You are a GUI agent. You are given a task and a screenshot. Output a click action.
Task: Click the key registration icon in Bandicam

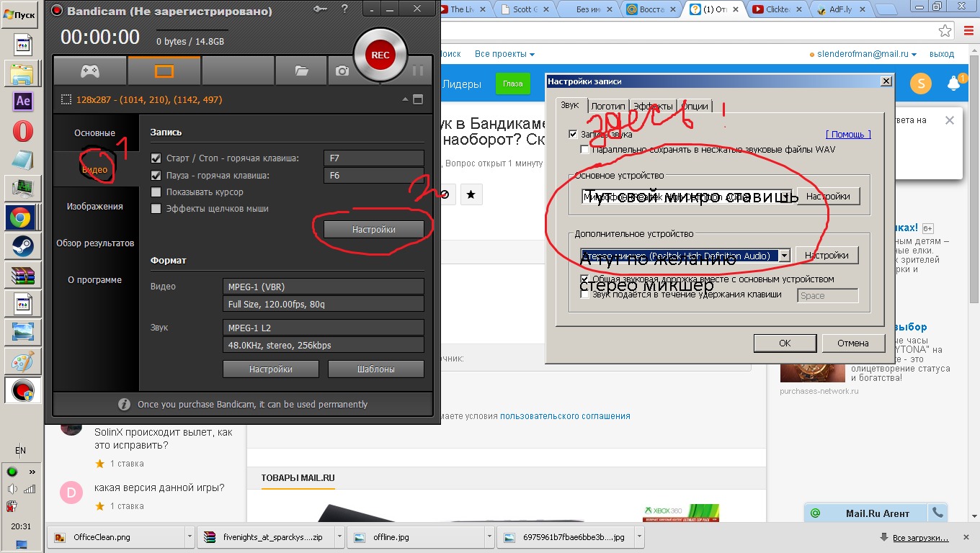(321, 9)
